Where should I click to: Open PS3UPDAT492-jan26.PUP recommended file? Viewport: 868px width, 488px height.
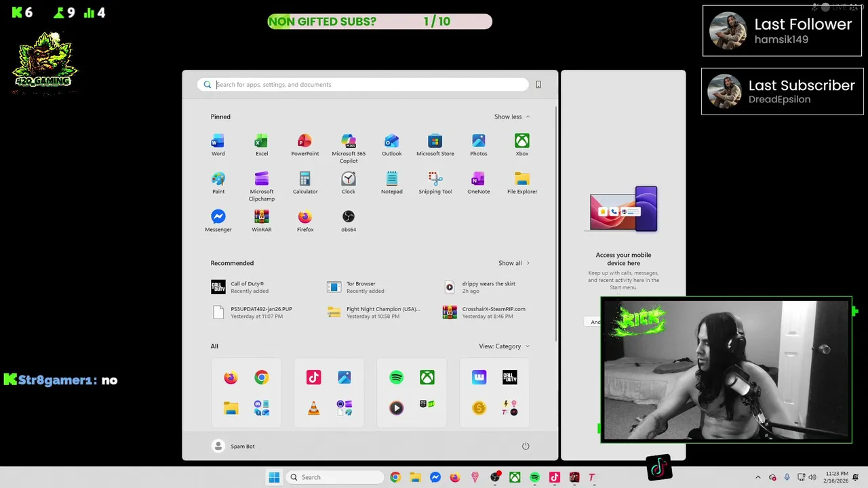(x=252, y=312)
